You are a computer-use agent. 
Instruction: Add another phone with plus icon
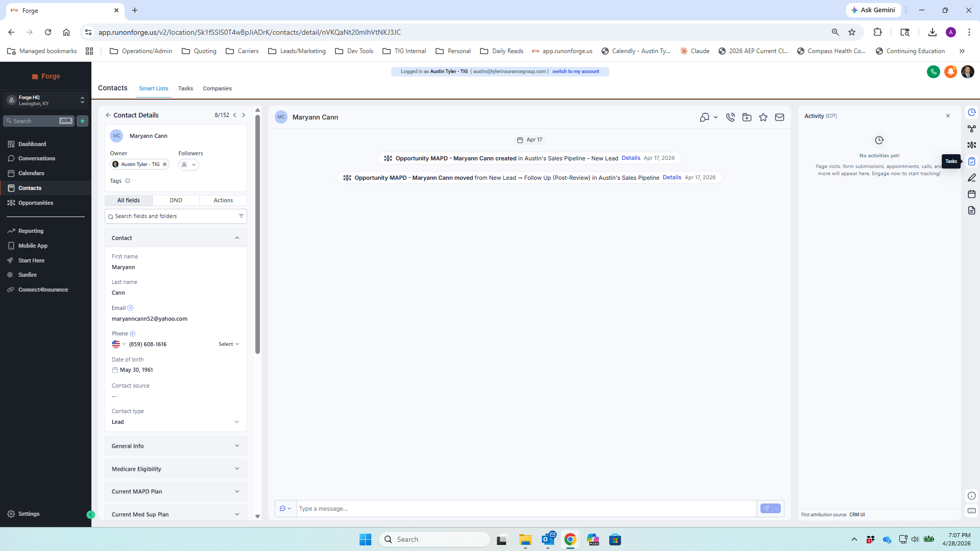pyautogui.click(x=132, y=334)
